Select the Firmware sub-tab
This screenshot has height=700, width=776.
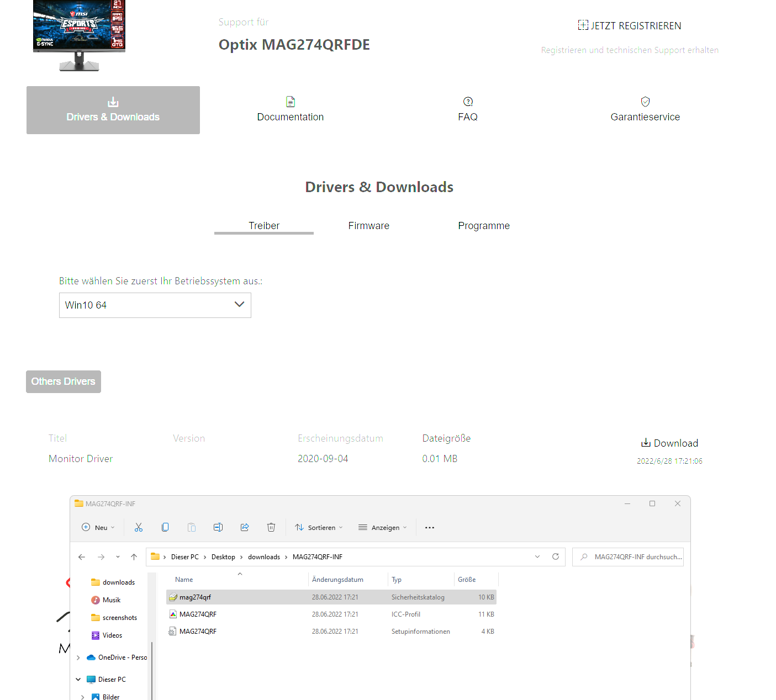[x=369, y=226]
